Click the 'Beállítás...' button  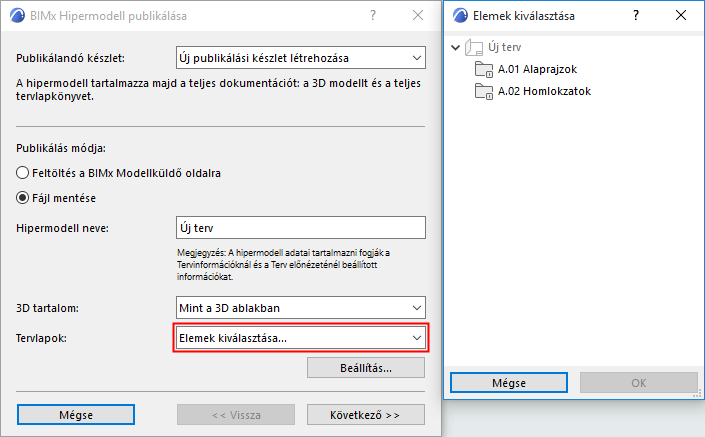click(366, 368)
